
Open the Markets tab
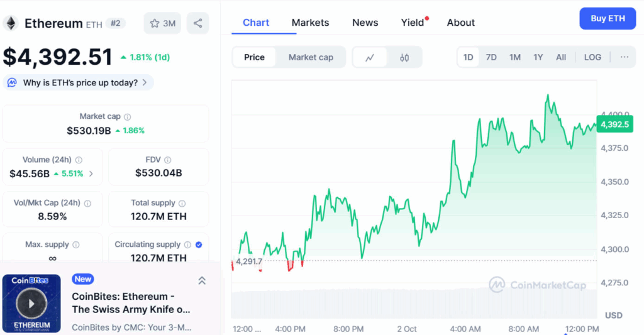[310, 23]
